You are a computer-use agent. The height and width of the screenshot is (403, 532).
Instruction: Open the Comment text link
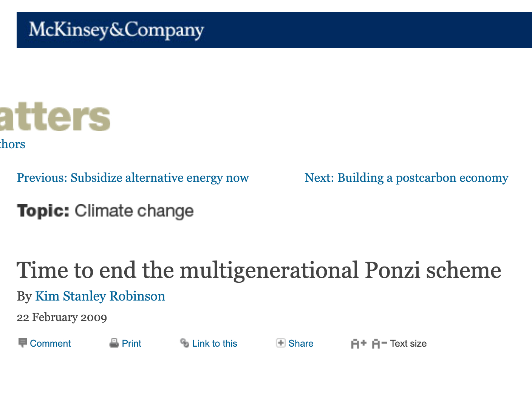50,343
